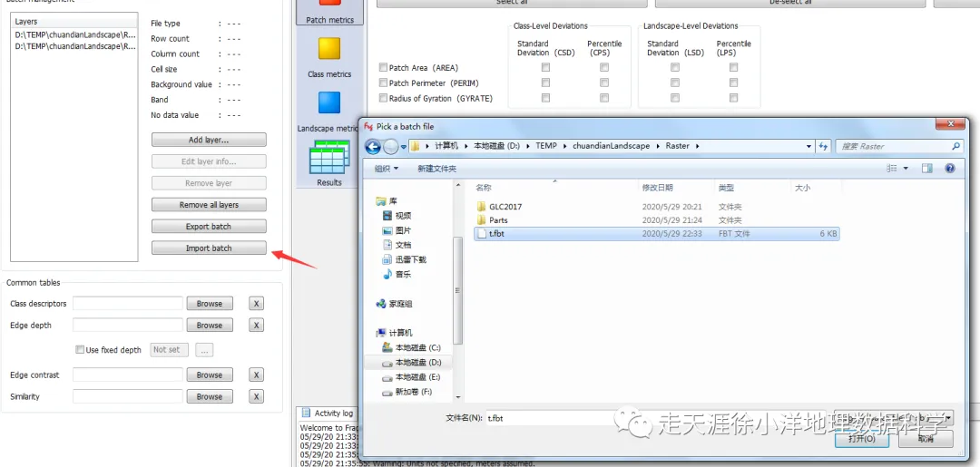980x467 pixels.
Task: Check CPS box for Patch Perimeter row
Action: [x=604, y=83]
